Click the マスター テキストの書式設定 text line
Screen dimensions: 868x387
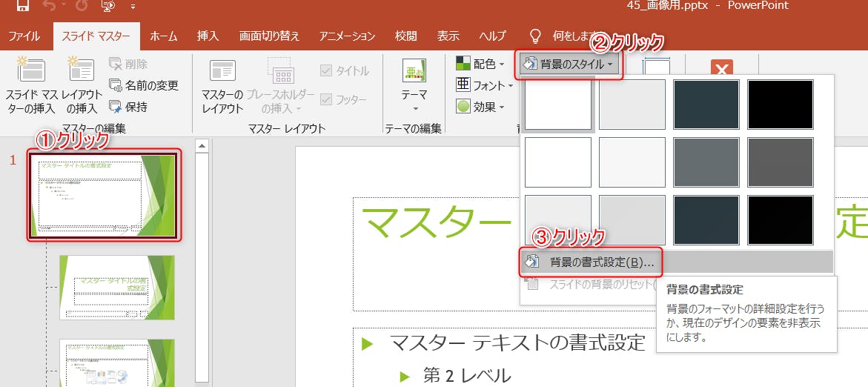[517, 343]
